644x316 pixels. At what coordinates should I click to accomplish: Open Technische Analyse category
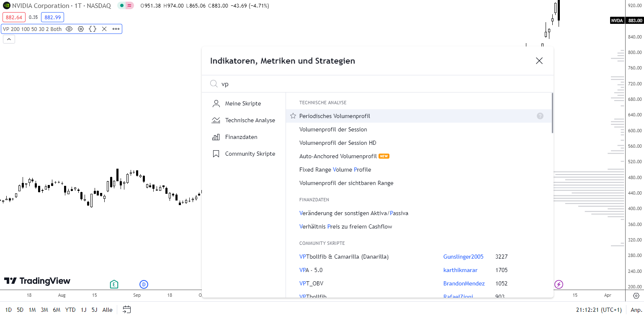click(x=244, y=120)
